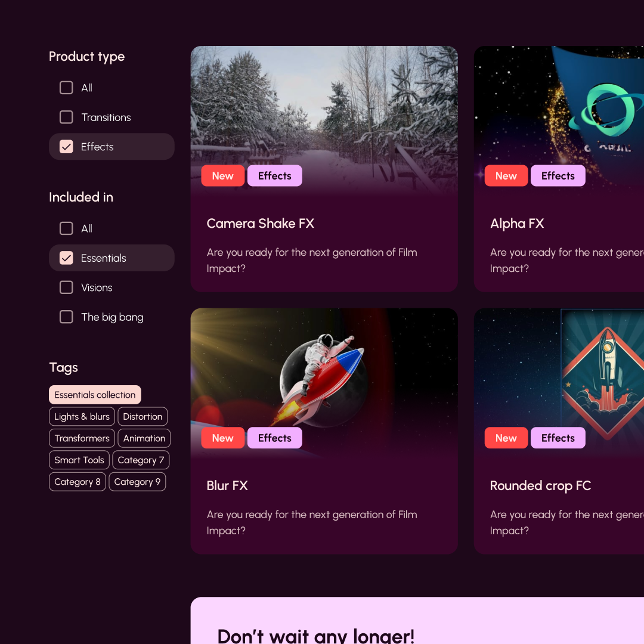Pick the Category 7 tag
Image resolution: width=644 pixels, height=644 pixels.
[141, 460]
